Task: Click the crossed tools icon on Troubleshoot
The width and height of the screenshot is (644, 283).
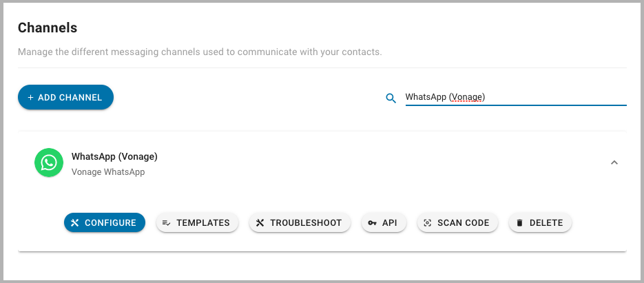Action: pos(260,222)
